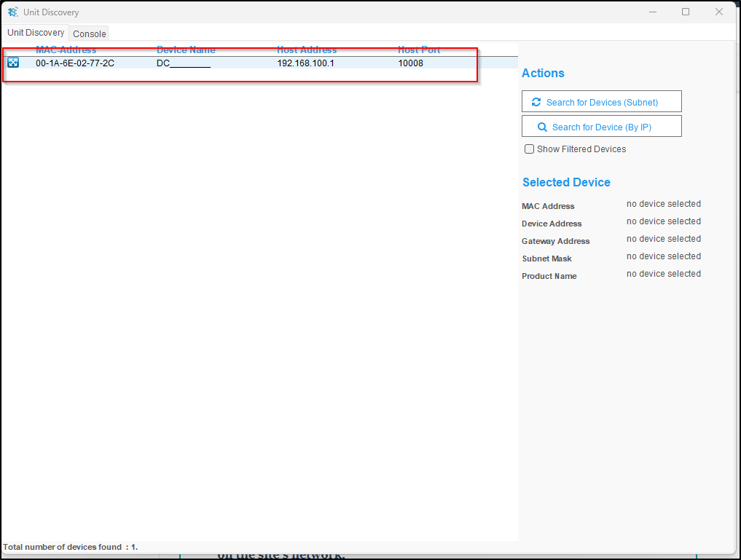Image resolution: width=741 pixels, height=560 pixels.
Task: Click the refresh icon on Search for Devices
Action: 536,102
